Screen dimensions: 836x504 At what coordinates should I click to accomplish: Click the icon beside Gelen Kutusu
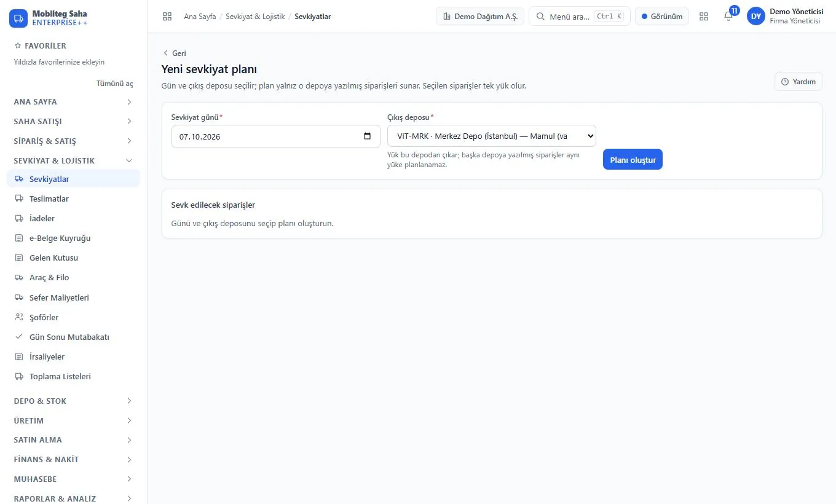(x=18, y=258)
